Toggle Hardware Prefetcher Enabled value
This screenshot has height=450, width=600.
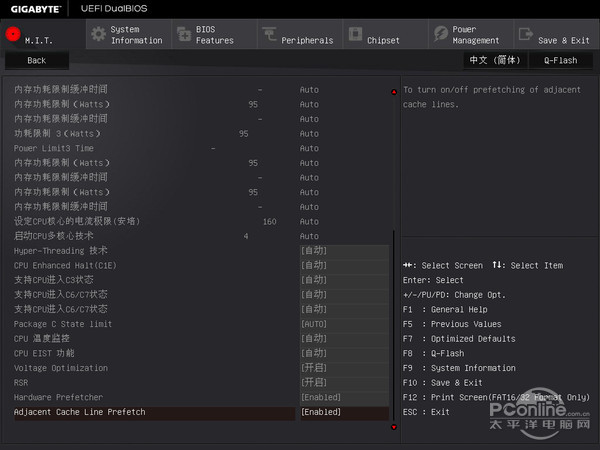click(x=343, y=397)
